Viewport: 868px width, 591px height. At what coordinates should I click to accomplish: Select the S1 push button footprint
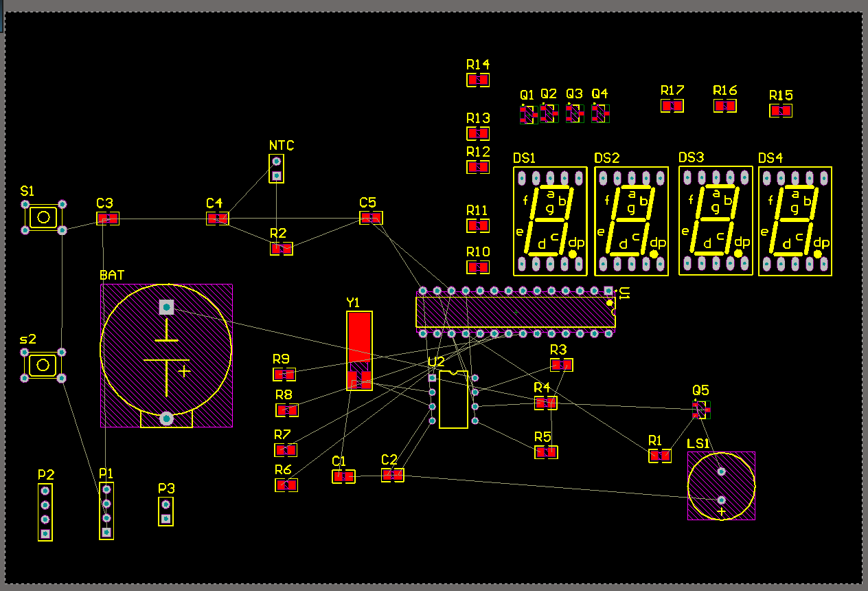click(x=43, y=217)
